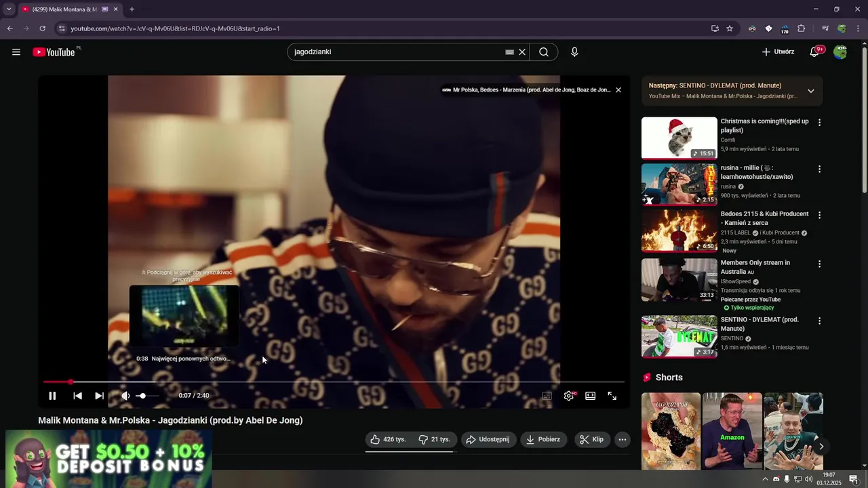Open options for rusina - millie video
The width and height of the screenshot is (868, 488).
click(x=819, y=169)
